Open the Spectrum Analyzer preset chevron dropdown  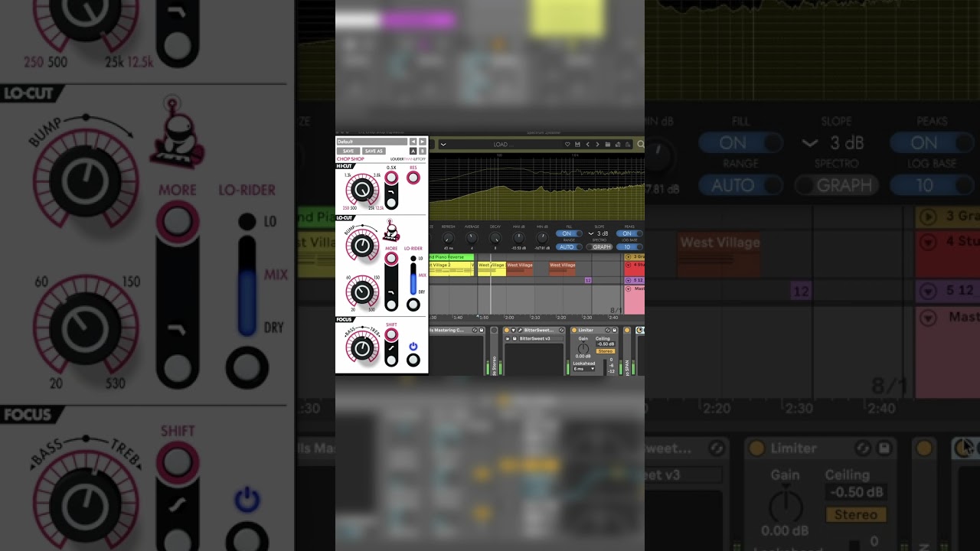click(443, 144)
